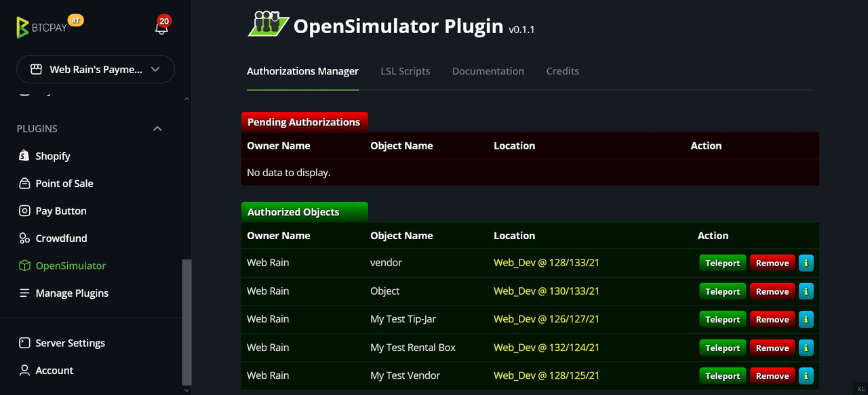The width and height of the screenshot is (868, 395).
Task: Click location Web_Dev @ 128/125/21
Action: point(547,375)
